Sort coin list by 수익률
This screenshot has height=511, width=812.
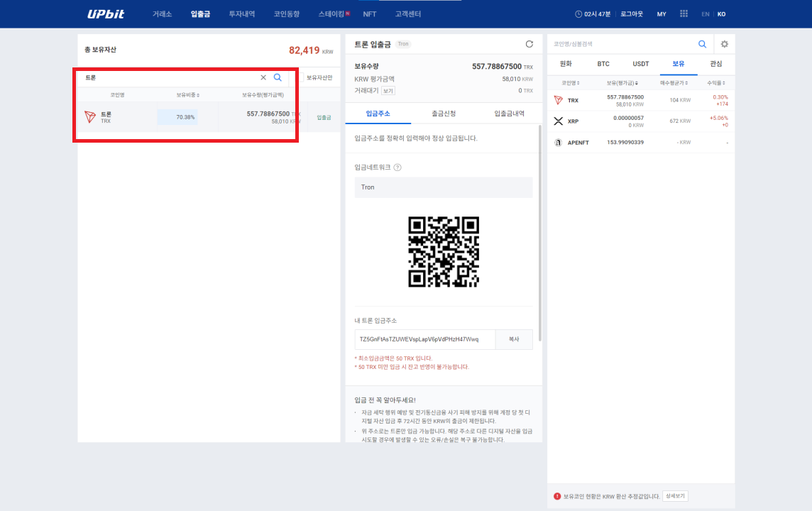pos(715,83)
